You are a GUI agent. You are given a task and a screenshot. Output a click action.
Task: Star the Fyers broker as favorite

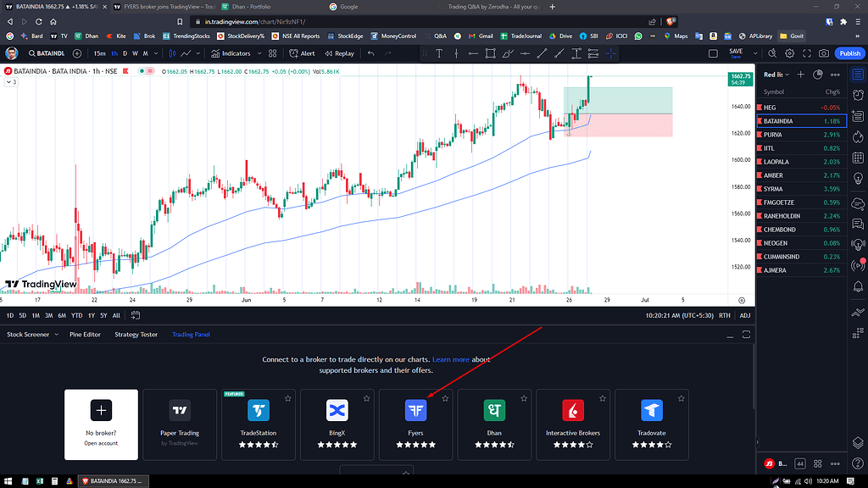[x=445, y=397]
